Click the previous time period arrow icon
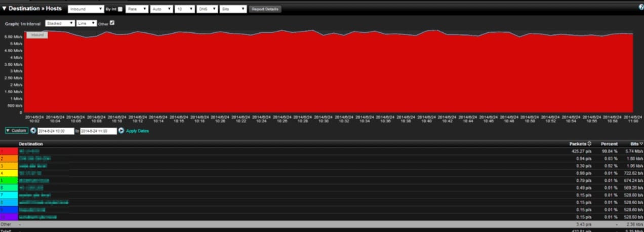Viewport: 644px width, 232px height. click(33, 131)
